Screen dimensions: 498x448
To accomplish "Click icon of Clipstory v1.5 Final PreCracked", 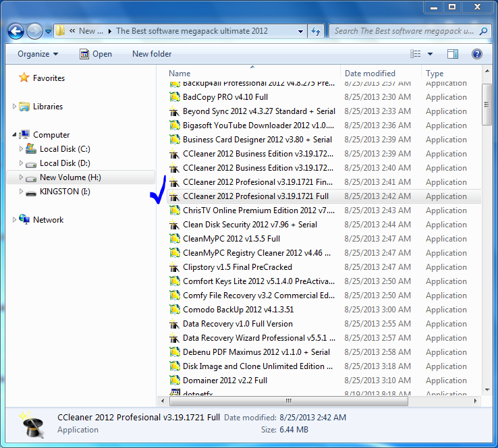I will [x=174, y=267].
